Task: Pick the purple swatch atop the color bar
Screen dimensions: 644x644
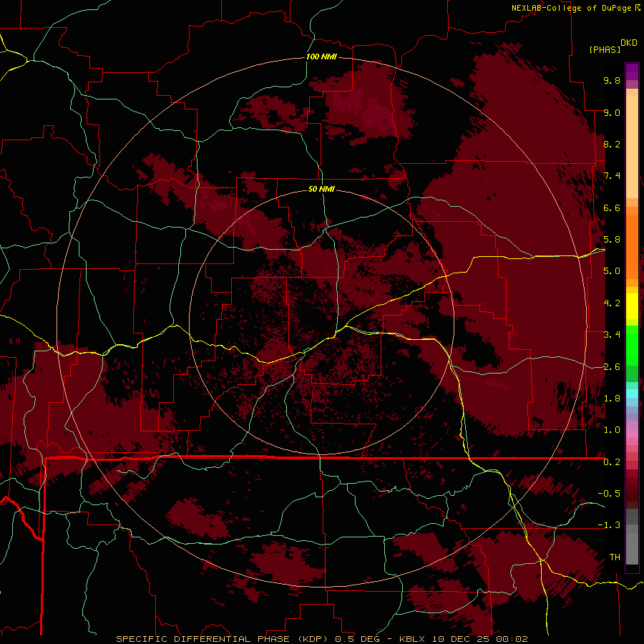Action: click(x=632, y=72)
